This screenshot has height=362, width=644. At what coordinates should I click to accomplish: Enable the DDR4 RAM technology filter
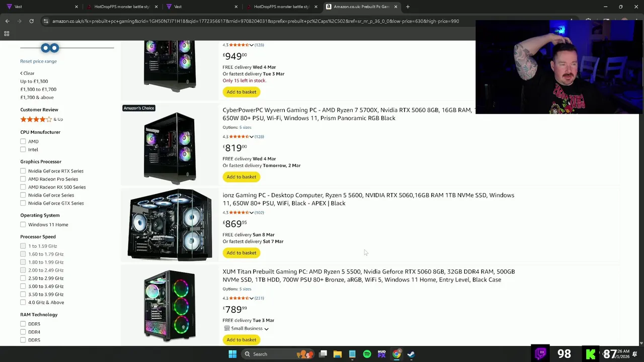click(23, 332)
